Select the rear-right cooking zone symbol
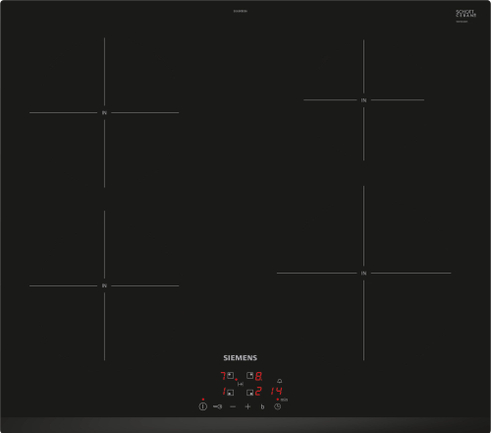 (250, 375)
